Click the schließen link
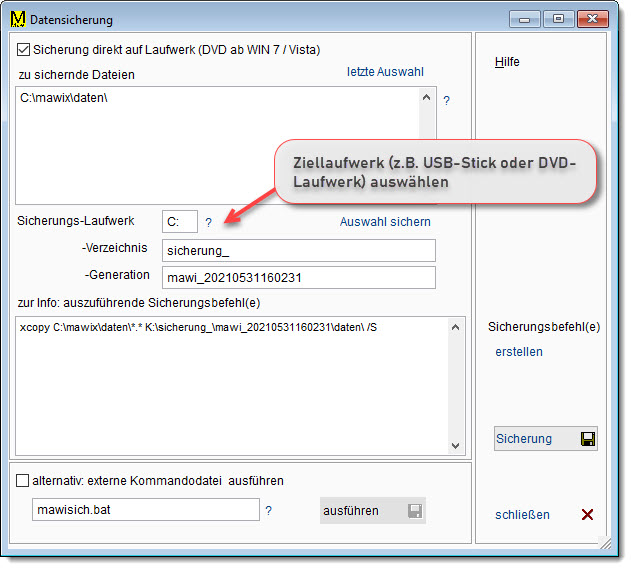Screen dimensions: 631x569 pyautogui.click(x=522, y=515)
